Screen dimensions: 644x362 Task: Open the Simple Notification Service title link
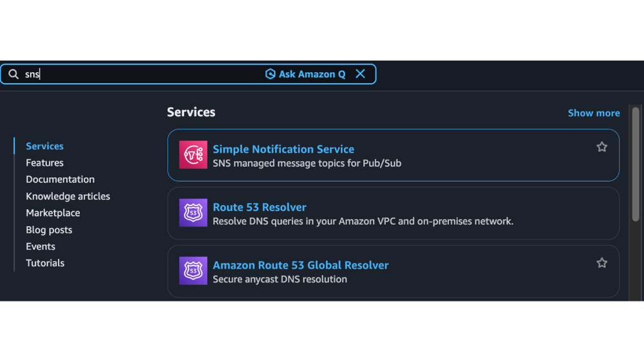pos(283,149)
